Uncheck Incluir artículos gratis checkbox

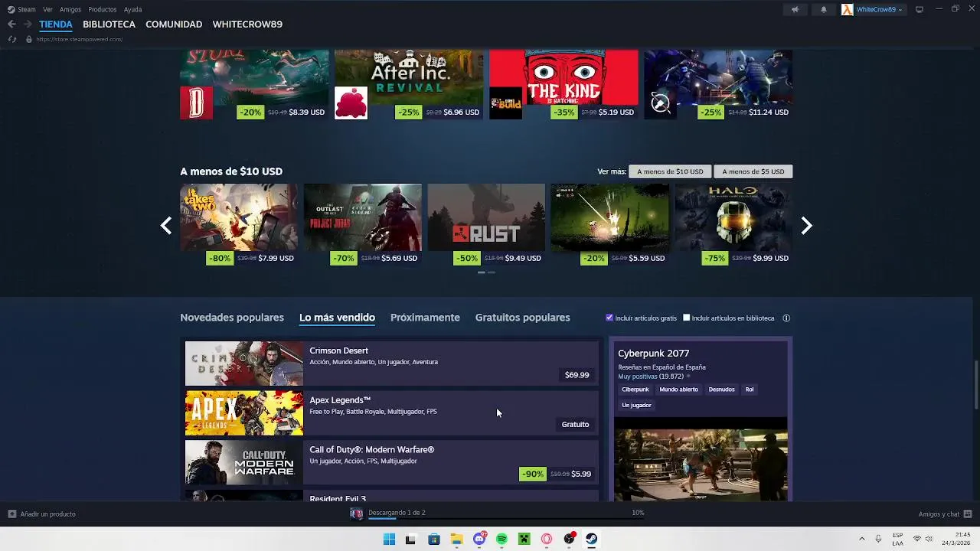[609, 318]
